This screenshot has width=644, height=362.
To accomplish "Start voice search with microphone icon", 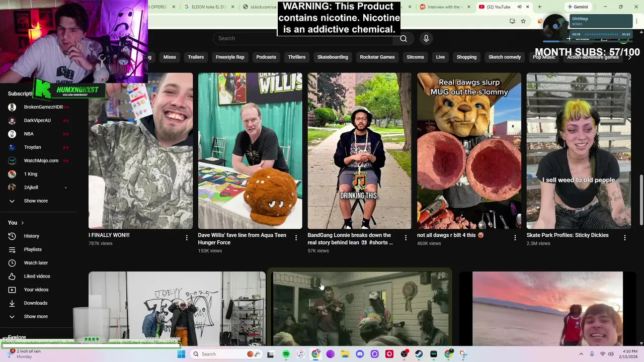I will coord(426,38).
